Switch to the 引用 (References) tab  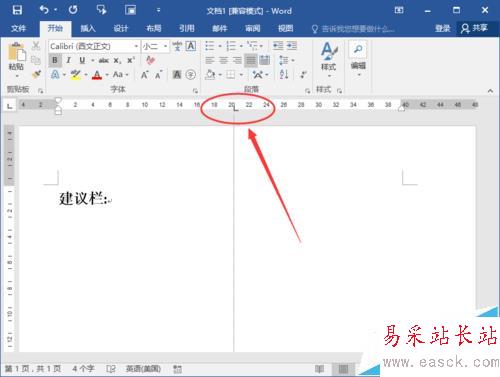[187, 28]
